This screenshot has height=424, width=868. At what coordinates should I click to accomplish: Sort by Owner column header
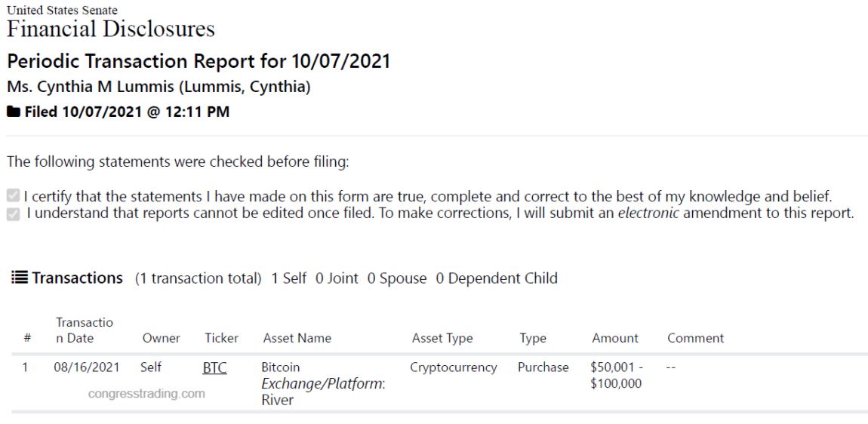pyautogui.click(x=161, y=338)
